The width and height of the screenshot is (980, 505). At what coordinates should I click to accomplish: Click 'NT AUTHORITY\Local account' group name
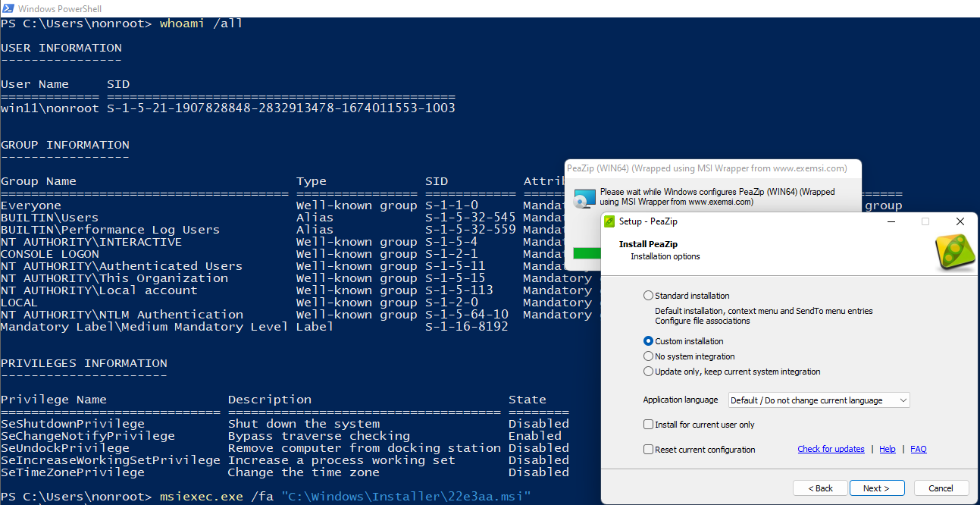(x=99, y=290)
